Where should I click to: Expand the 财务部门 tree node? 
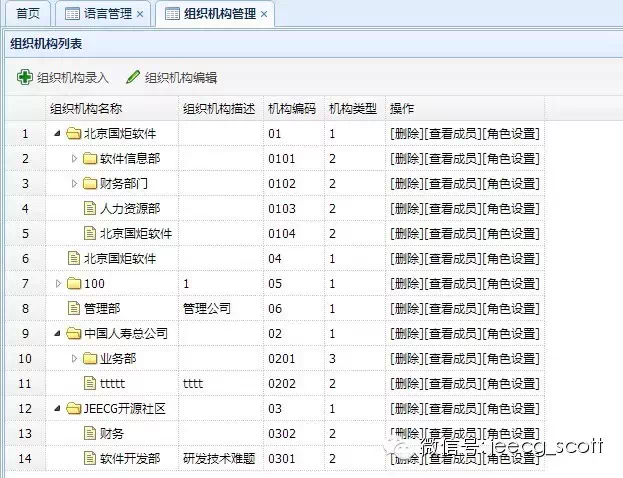coord(74,183)
